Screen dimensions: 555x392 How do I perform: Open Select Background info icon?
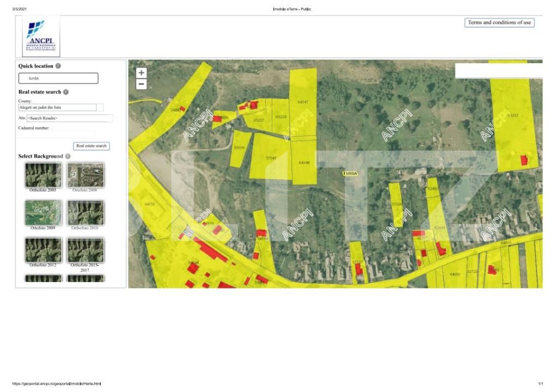point(68,156)
